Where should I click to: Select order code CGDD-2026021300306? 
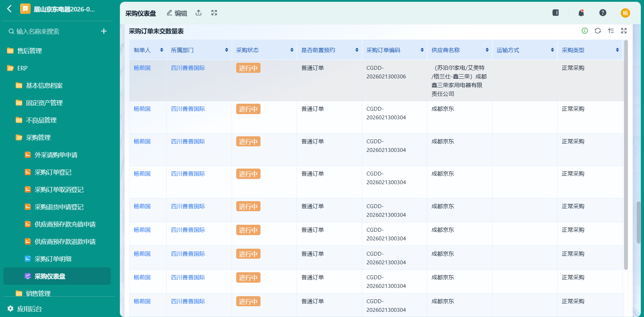(x=386, y=72)
